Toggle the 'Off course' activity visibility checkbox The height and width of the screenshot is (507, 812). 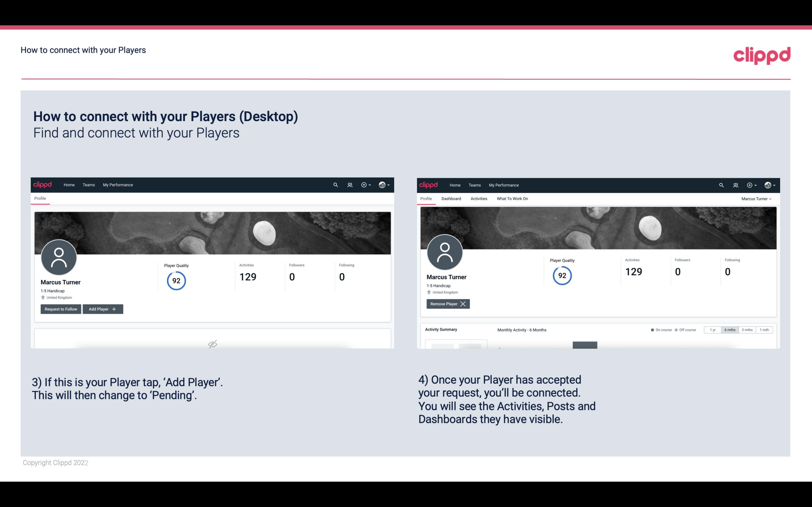[675, 329]
